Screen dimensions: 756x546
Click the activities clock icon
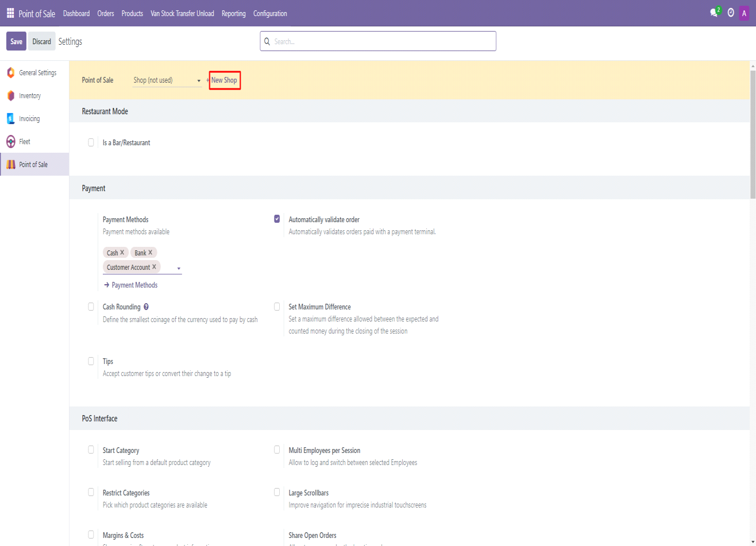731,13
